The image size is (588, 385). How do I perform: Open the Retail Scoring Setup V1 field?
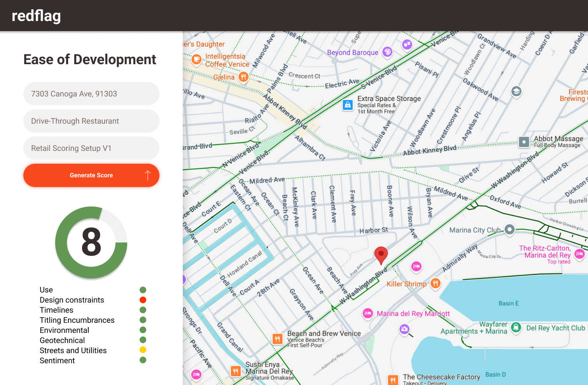91,148
